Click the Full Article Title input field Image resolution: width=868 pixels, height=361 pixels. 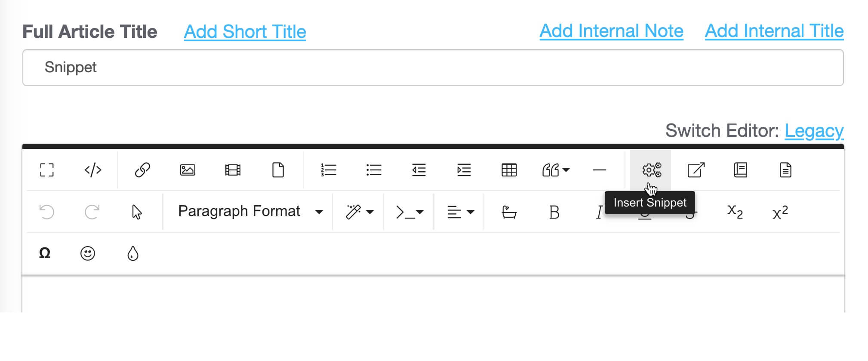point(432,68)
